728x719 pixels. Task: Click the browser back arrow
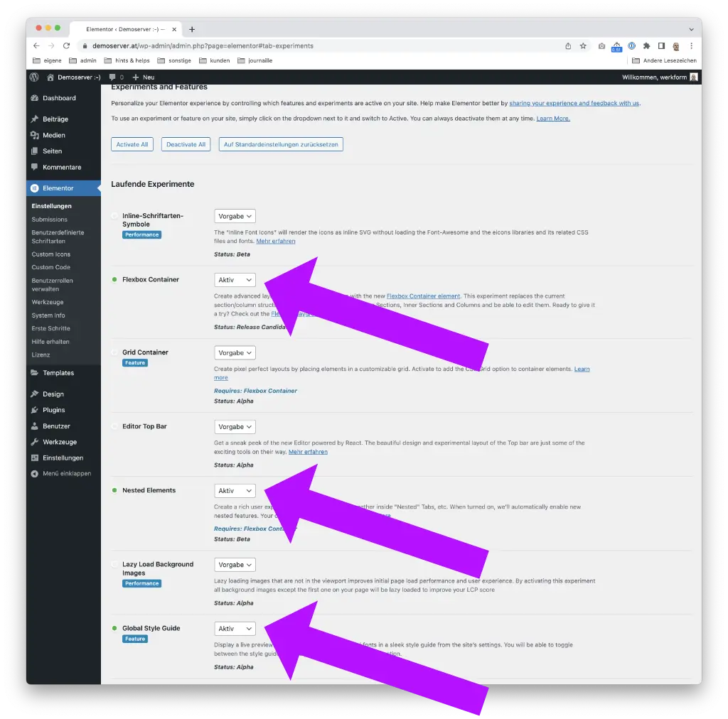pyautogui.click(x=36, y=45)
